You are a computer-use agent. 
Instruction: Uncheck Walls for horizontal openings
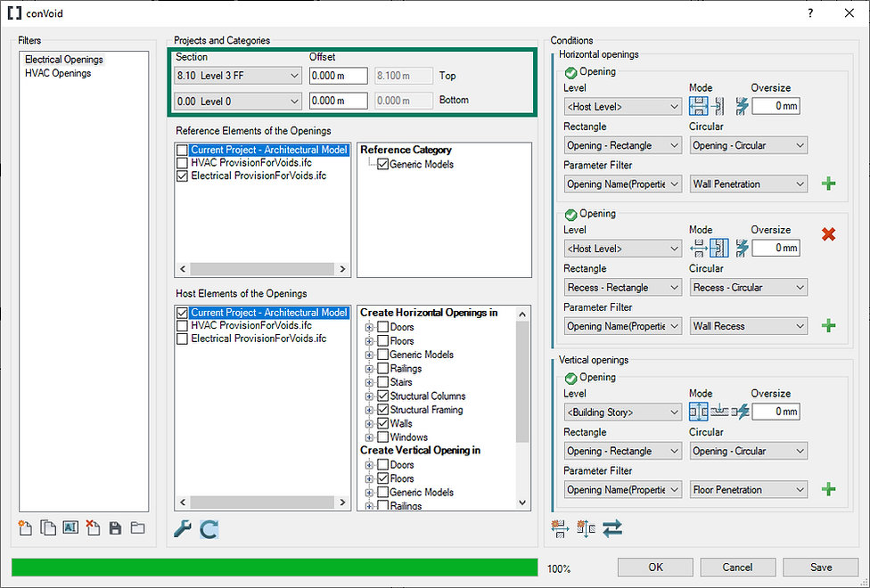coord(382,424)
